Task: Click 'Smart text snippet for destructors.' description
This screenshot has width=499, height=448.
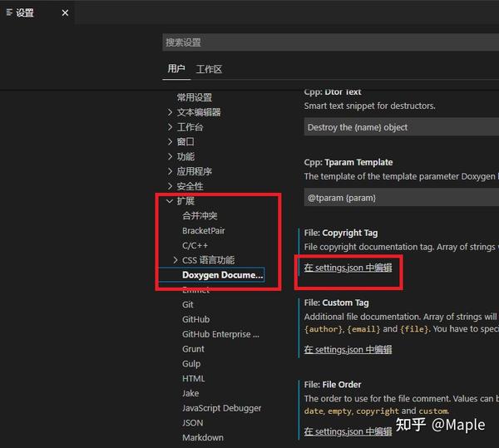Action: coord(369,106)
